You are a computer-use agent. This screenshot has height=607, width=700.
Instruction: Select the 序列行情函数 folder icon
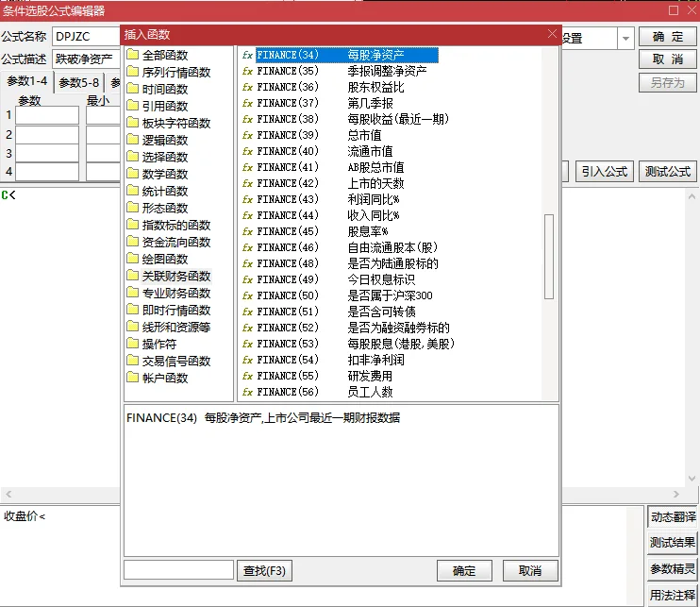click(x=133, y=72)
